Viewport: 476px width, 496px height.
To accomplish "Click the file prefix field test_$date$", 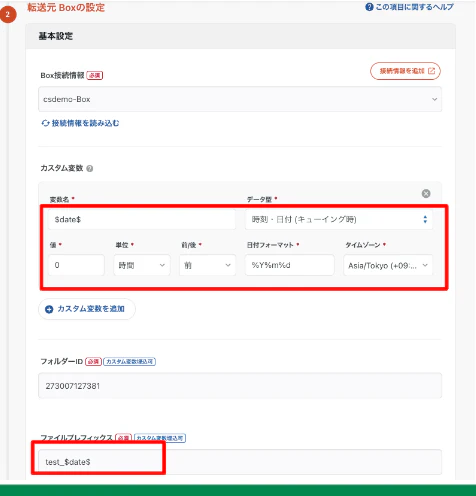I will coord(240,462).
